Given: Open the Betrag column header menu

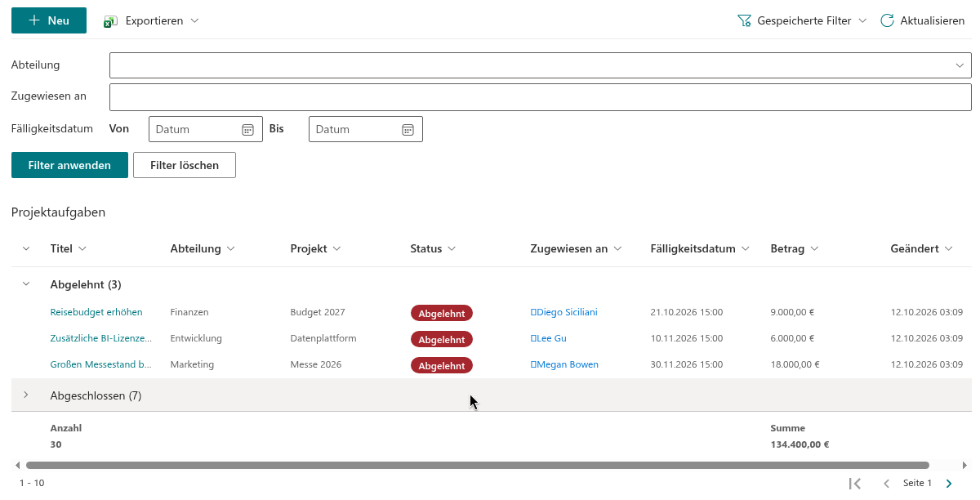Looking at the screenshot, I should pos(795,248).
